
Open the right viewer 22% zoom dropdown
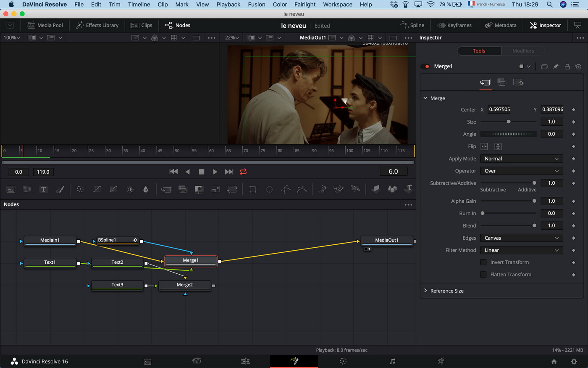[232, 37]
